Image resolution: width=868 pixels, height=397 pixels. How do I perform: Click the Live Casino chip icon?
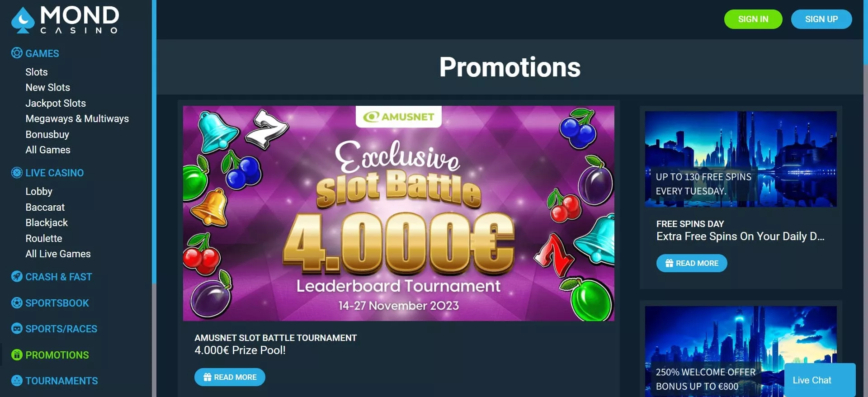pyautogui.click(x=17, y=173)
